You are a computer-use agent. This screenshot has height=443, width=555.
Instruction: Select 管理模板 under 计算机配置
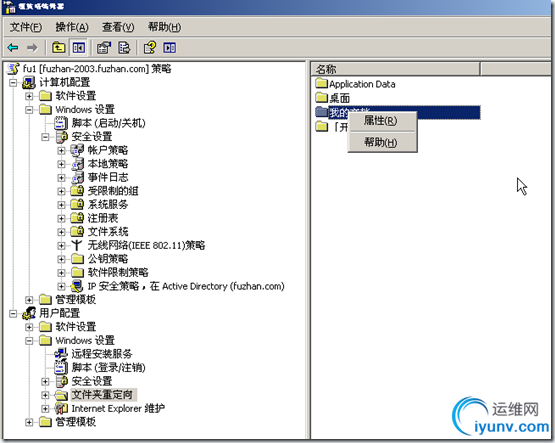[76, 300]
